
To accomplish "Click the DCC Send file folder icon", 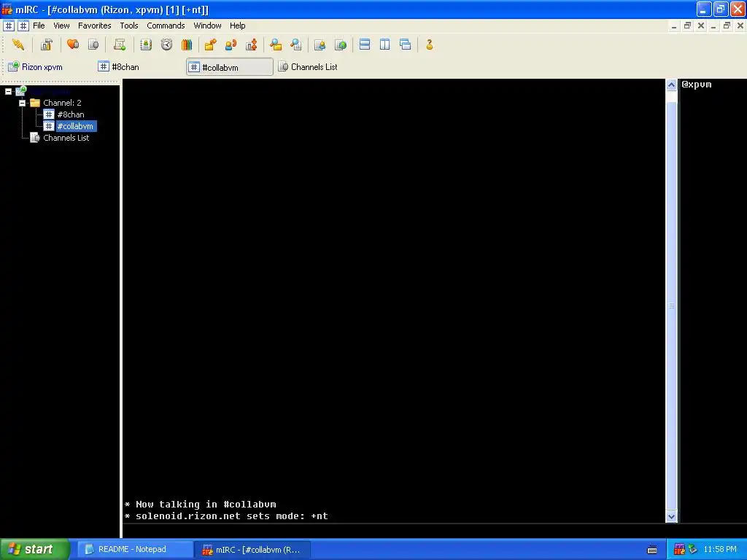I will click(210, 44).
